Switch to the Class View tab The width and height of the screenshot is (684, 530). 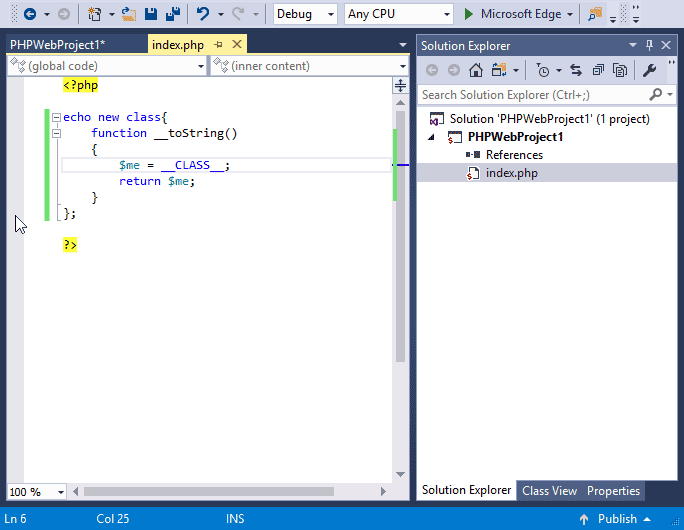point(549,491)
